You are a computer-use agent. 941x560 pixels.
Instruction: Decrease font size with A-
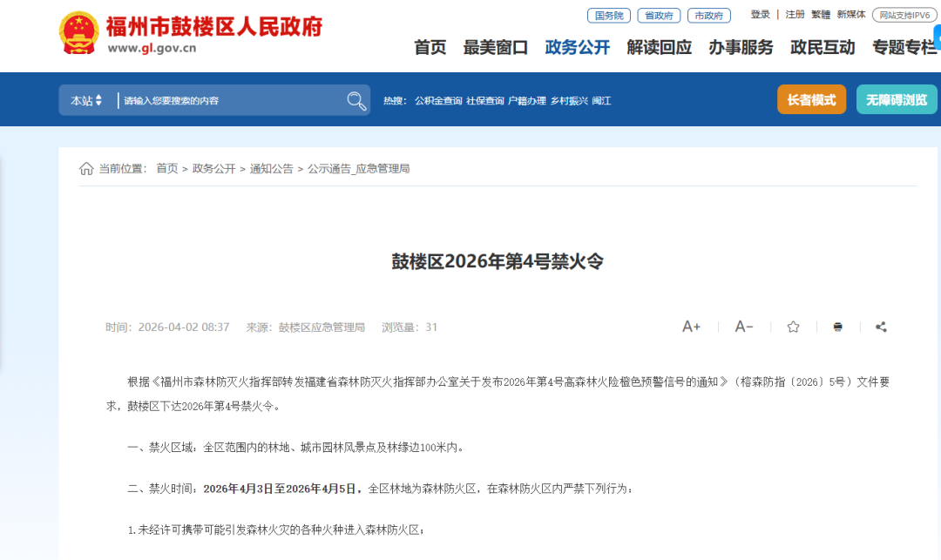point(743,327)
